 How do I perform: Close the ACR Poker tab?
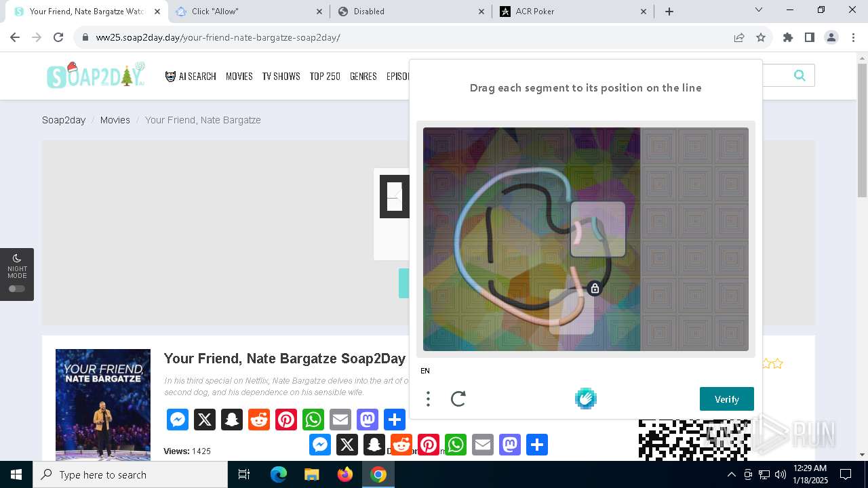pos(644,12)
